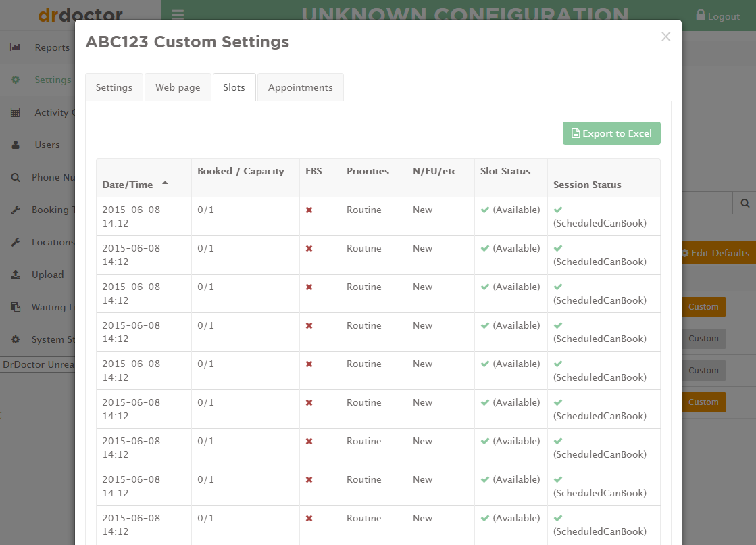Click the Logout link
The width and height of the screenshot is (756, 545).
pos(717,16)
